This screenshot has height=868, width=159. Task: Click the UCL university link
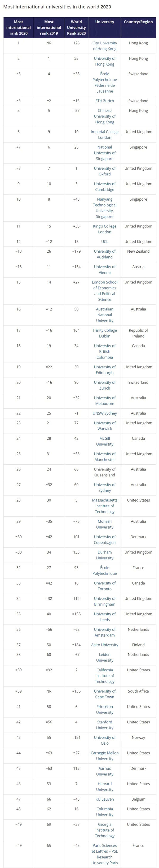tap(105, 241)
